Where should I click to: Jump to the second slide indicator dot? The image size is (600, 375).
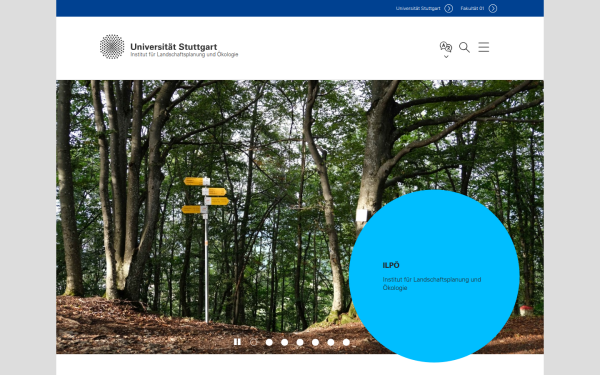(269, 342)
